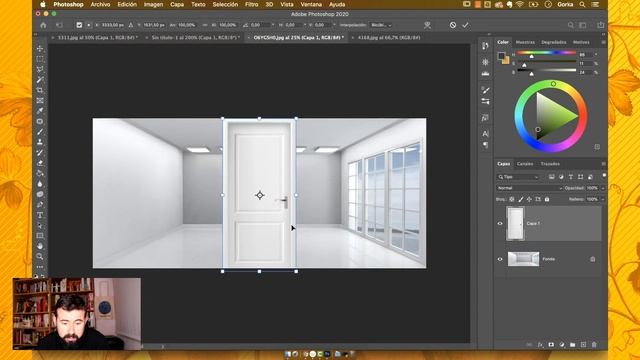Screen dimensions: 640x360
Task: Select the Eyedropper tool
Action: [40, 111]
